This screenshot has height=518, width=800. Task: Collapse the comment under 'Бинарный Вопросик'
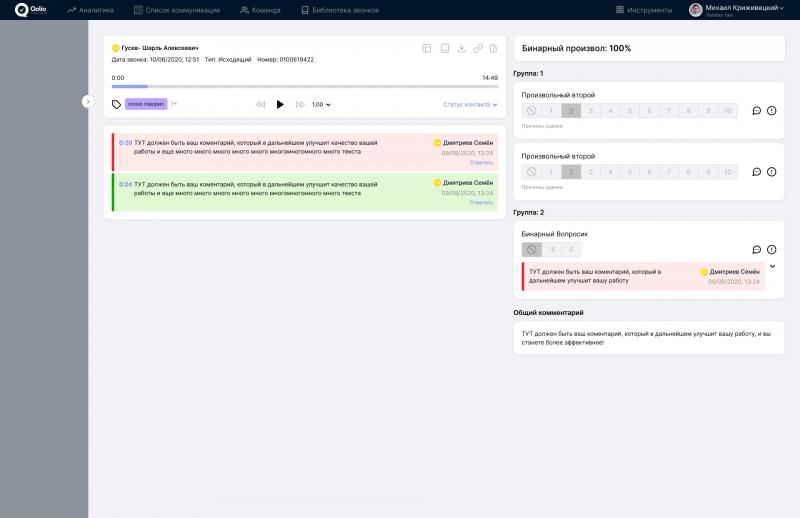pyautogui.click(x=772, y=267)
